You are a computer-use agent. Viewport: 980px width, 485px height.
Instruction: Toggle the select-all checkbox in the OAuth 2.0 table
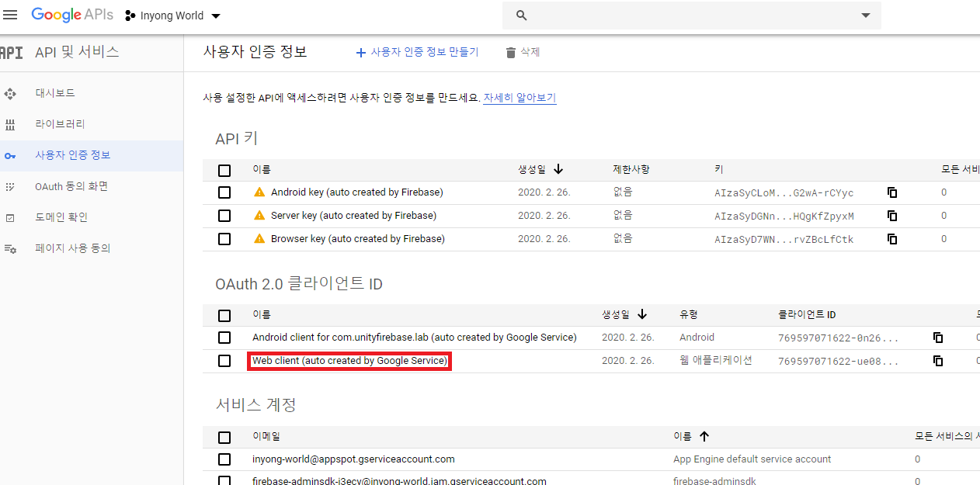(224, 316)
